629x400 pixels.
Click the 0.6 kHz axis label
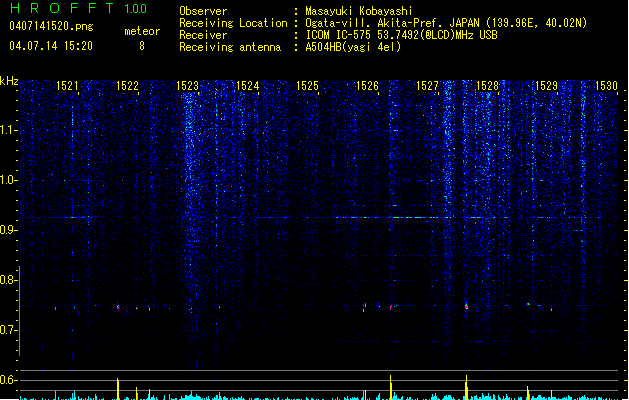(8, 380)
